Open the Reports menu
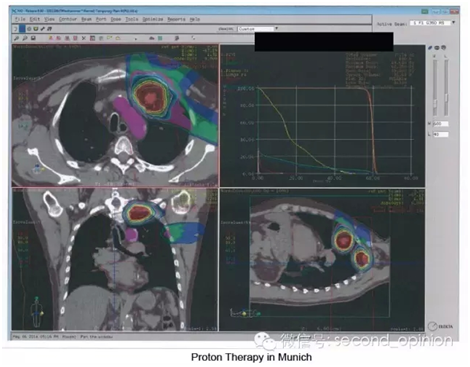Screen dimensions: 470x367 (176, 19)
